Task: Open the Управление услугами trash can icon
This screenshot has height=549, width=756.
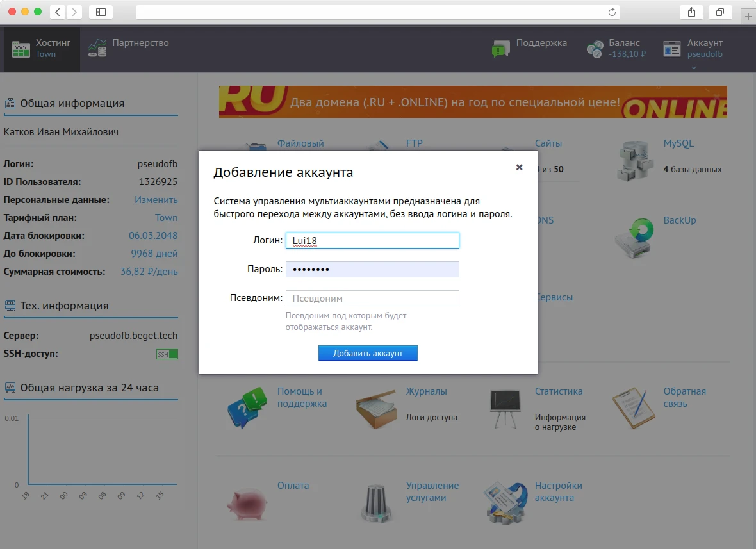Action: coord(376,502)
